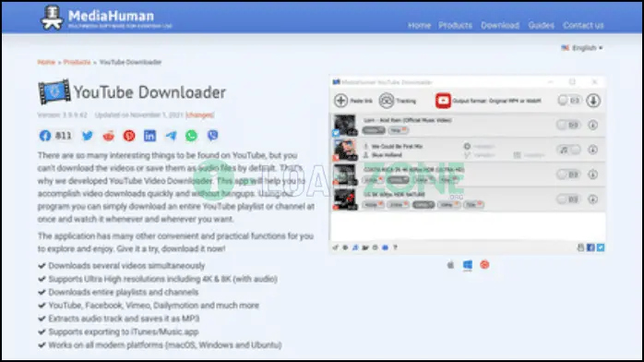Click the COSTA RICA 4K video thumbnail
644x362 pixels.
345,175
